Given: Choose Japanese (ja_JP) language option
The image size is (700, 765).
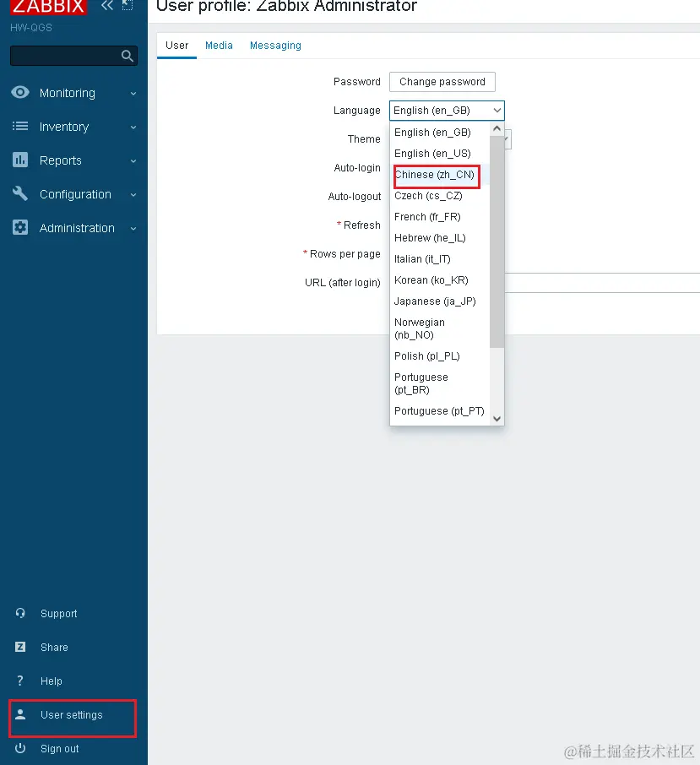Looking at the screenshot, I should [x=439, y=301].
